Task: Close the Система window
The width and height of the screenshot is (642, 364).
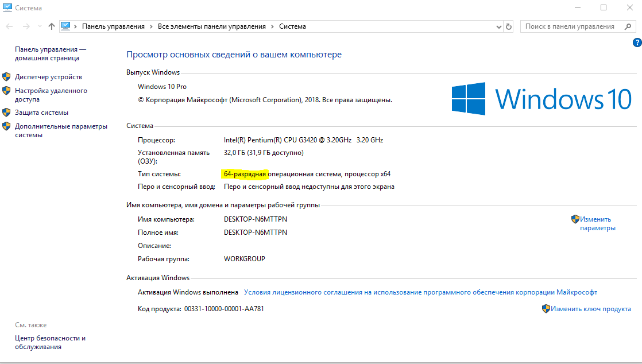Action: pyautogui.click(x=630, y=8)
